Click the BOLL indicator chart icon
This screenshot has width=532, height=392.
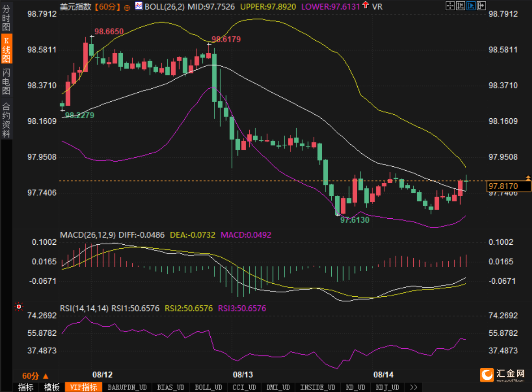[x=139, y=6]
